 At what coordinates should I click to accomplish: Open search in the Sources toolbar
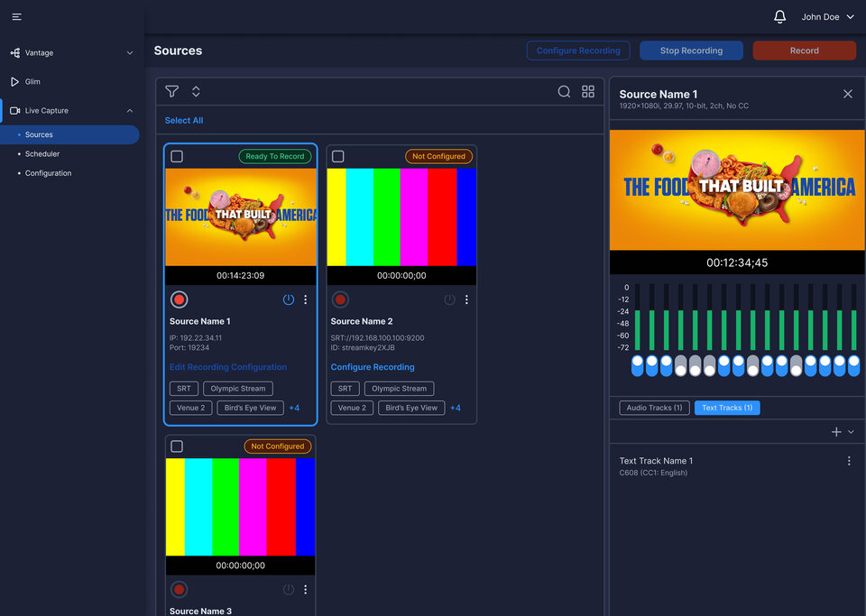tap(564, 91)
